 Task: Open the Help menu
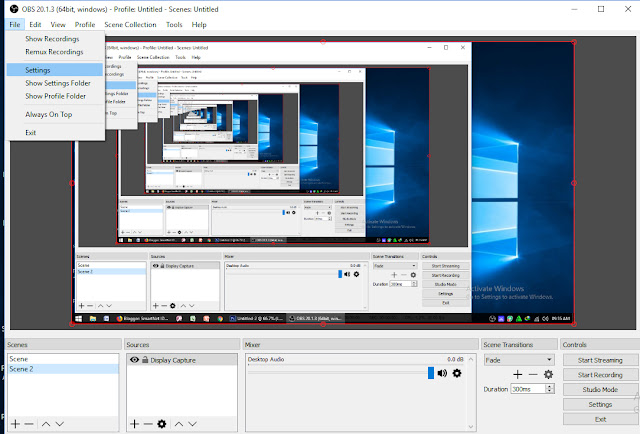click(199, 24)
